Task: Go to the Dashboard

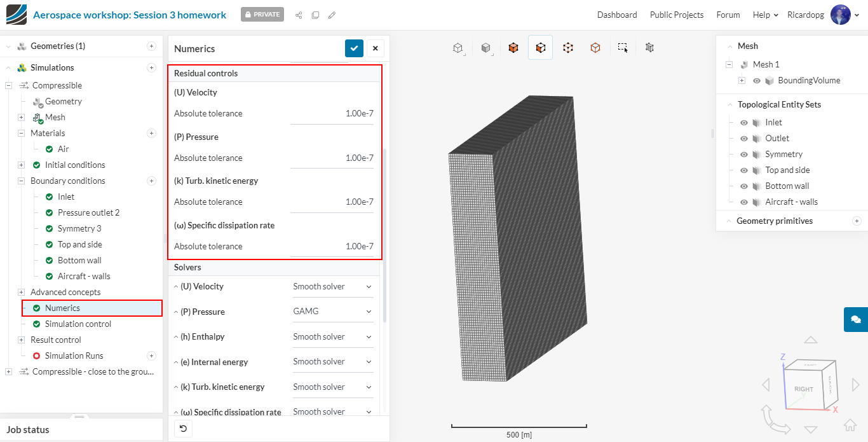Action: pos(617,15)
